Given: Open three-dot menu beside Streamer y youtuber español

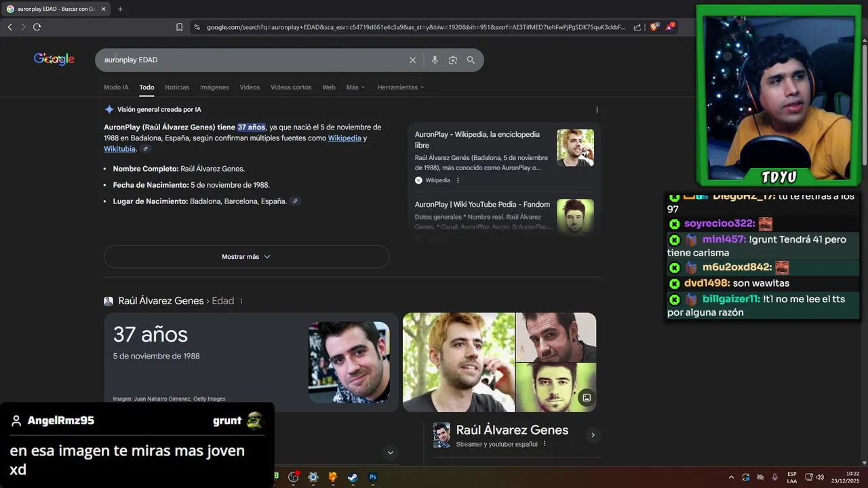Looking at the screenshot, I should (x=545, y=444).
